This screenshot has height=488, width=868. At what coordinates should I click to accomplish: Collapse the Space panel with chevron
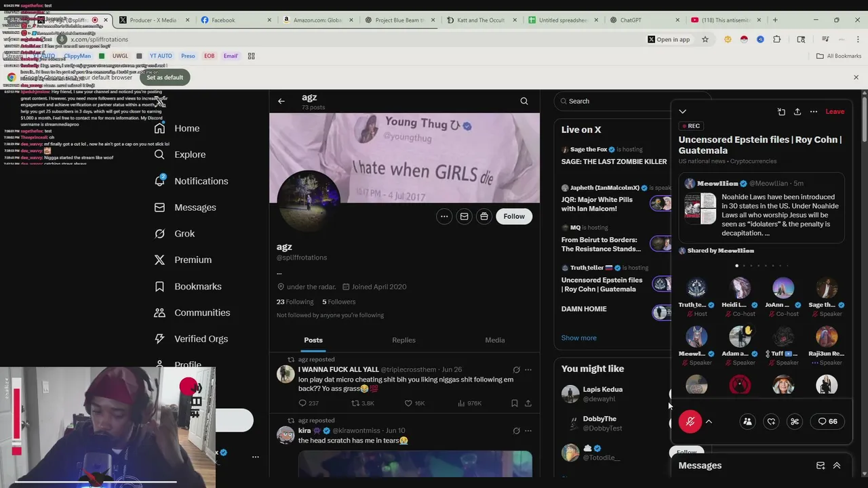683,112
